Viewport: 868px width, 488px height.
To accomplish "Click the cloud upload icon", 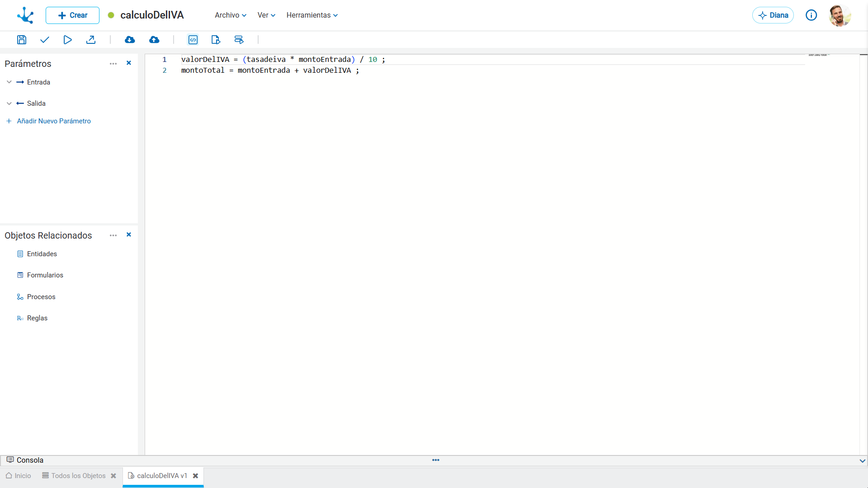I will (154, 40).
